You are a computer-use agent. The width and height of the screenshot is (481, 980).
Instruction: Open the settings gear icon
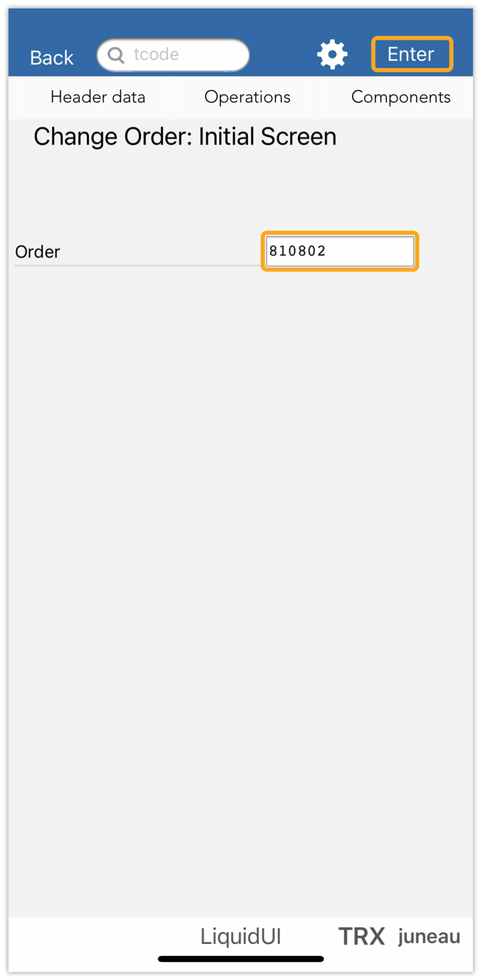332,55
